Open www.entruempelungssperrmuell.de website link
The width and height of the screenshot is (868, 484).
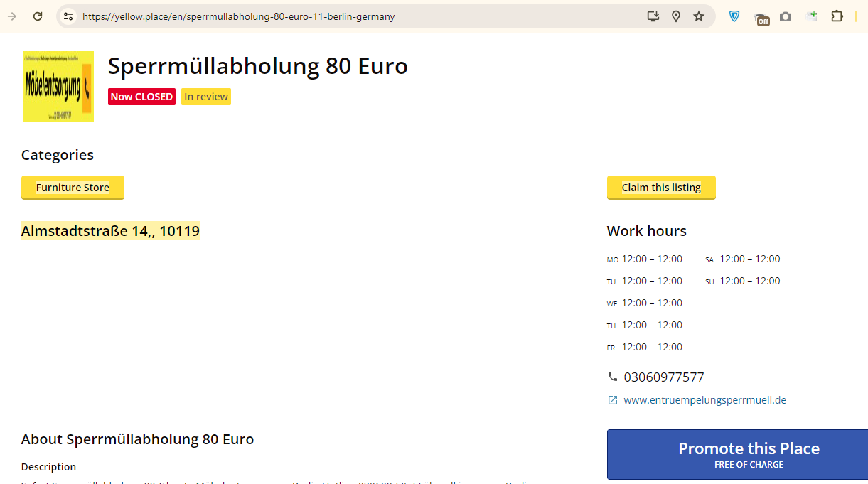point(704,400)
